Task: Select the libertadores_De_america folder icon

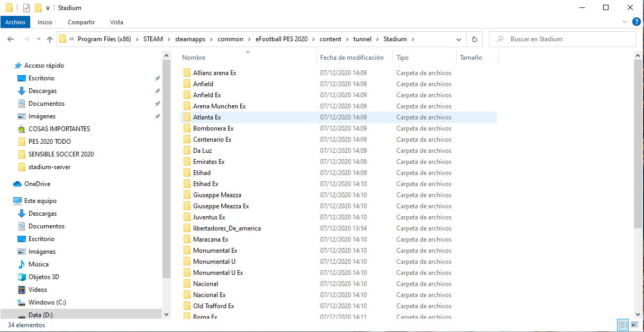Action: click(x=187, y=228)
